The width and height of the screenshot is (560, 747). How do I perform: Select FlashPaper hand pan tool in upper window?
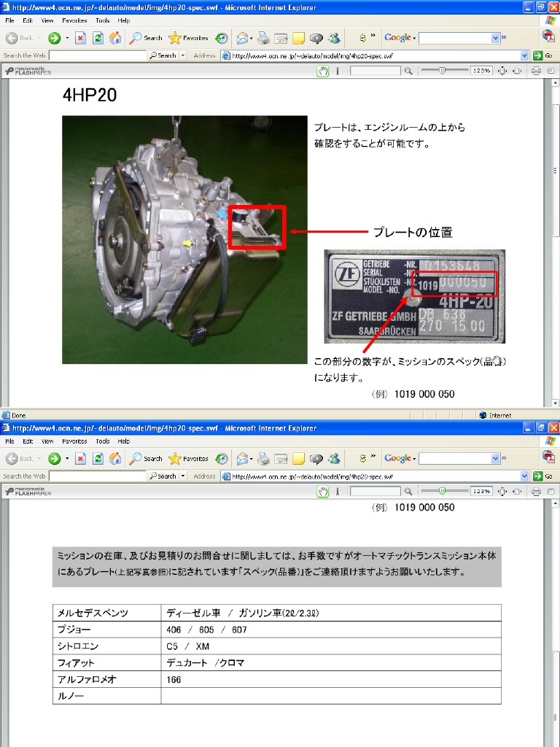323,71
